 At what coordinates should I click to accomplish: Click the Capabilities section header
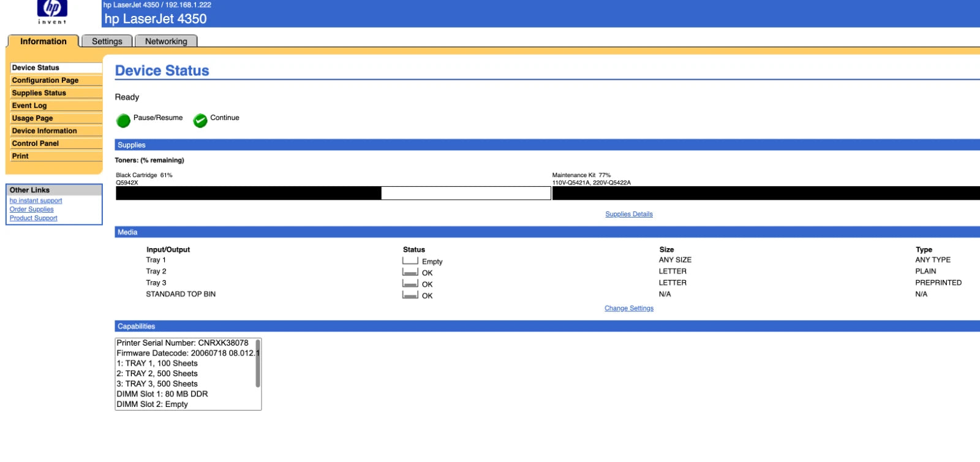tap(548, 327)
